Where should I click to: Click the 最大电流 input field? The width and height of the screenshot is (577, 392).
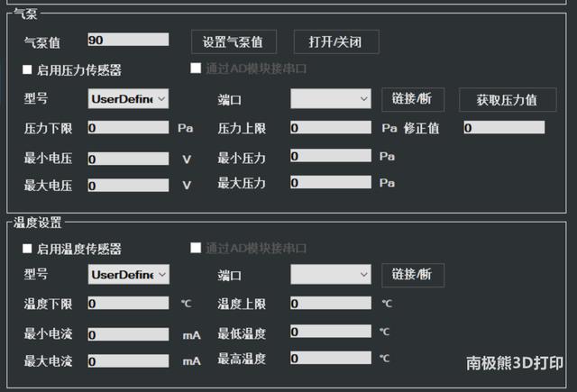click(128, 361)
